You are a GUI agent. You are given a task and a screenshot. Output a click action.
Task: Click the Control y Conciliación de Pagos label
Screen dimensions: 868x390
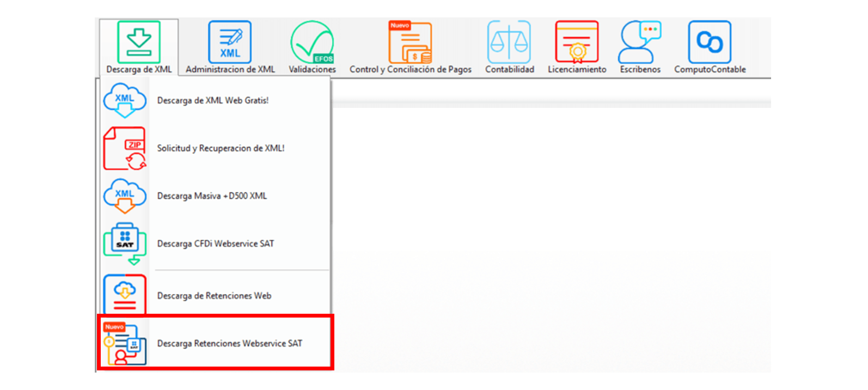click(411, 70)
